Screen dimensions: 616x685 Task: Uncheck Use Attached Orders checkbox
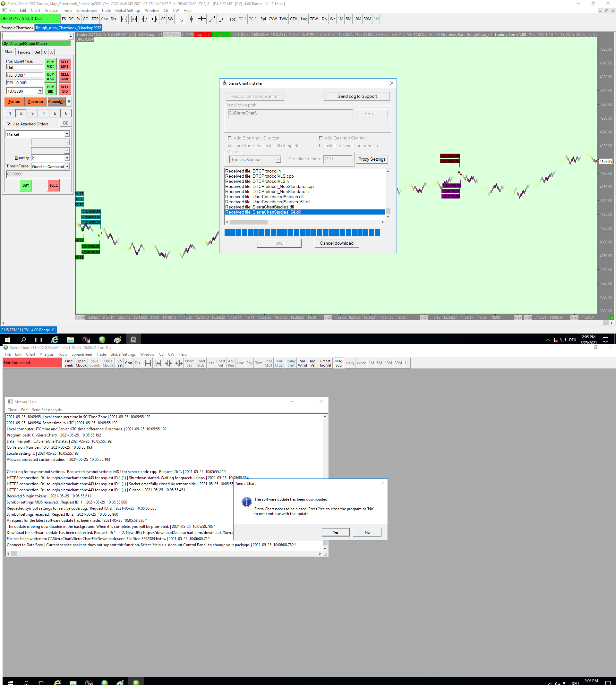(9, 124)
